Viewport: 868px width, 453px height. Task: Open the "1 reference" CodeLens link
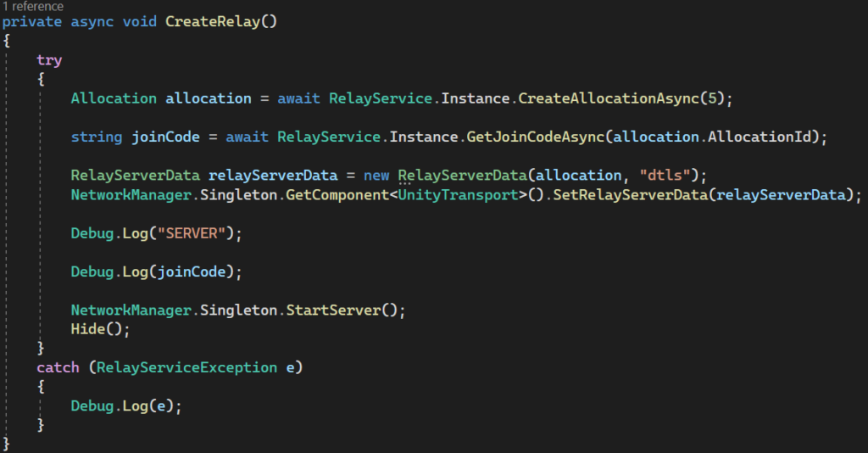pos(32,6)
